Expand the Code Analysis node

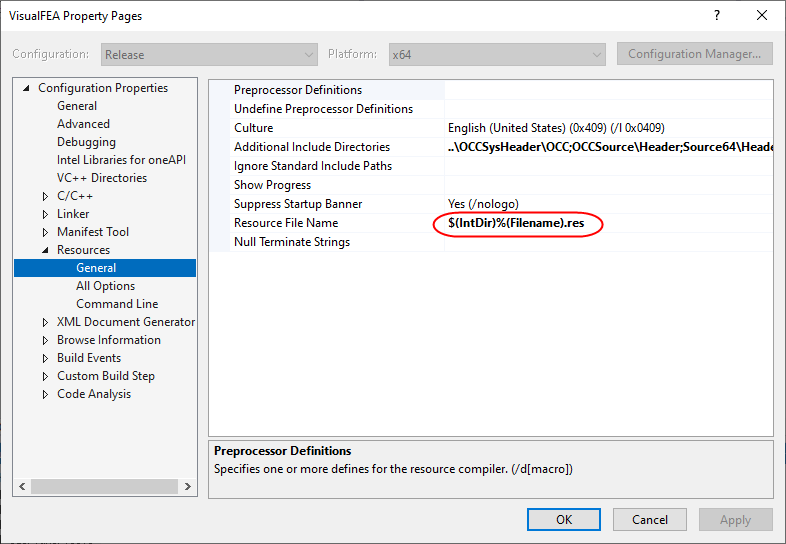coord(45,395)
